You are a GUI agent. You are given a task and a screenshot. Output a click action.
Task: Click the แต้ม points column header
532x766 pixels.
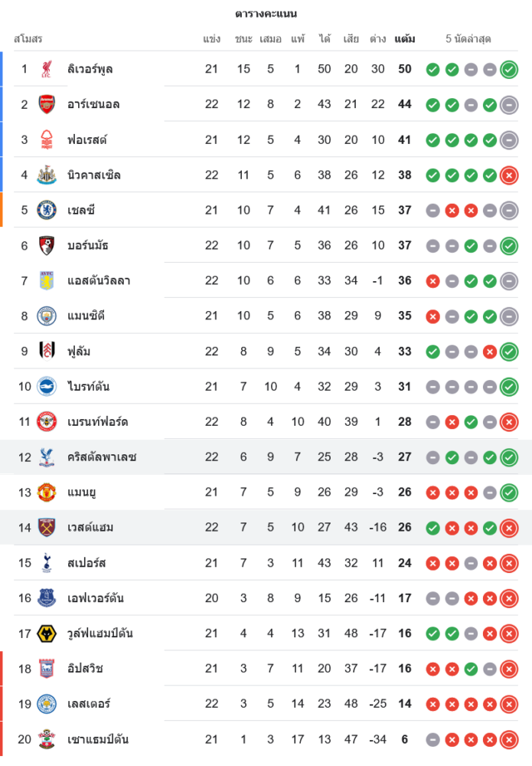coord(405,38)
